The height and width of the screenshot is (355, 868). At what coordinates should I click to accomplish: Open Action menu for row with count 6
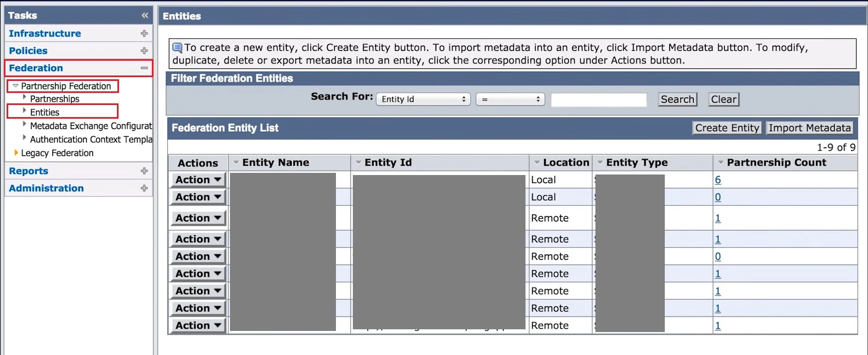(x=198, y=180)
